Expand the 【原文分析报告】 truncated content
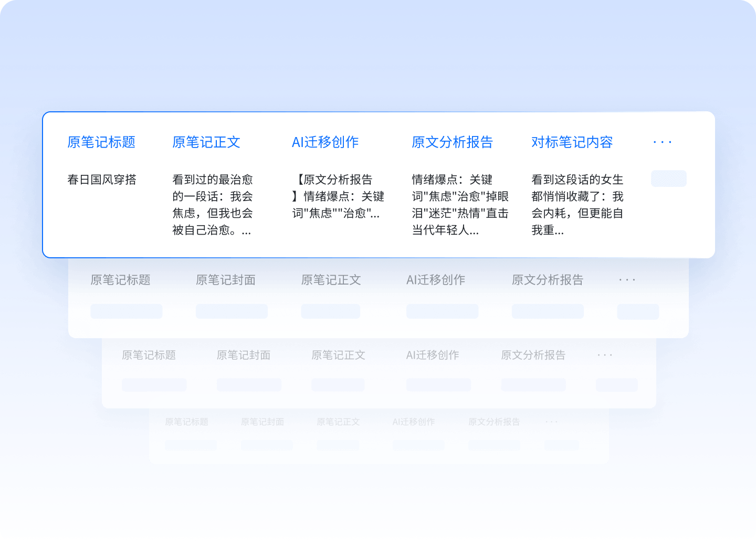Image resolution: width=756 pixels, height=546 pixels. tap(339, 197)
